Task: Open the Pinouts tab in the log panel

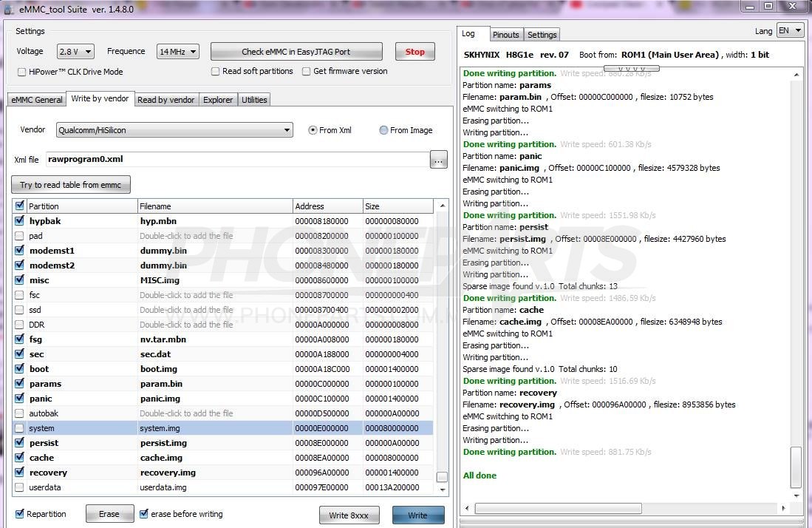Action: point(505,34)
